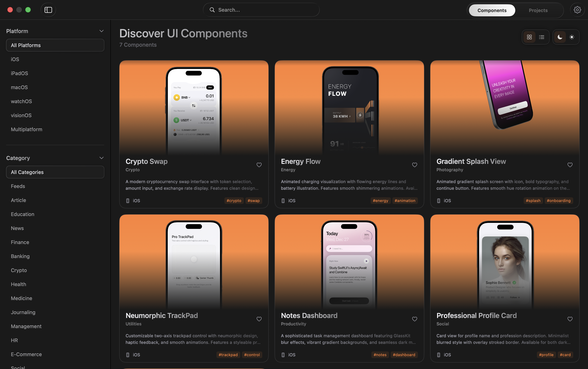The height and width of the screenshot is (369, 588).
Task: Switch to list view layout
Action: tap(542, 37)
